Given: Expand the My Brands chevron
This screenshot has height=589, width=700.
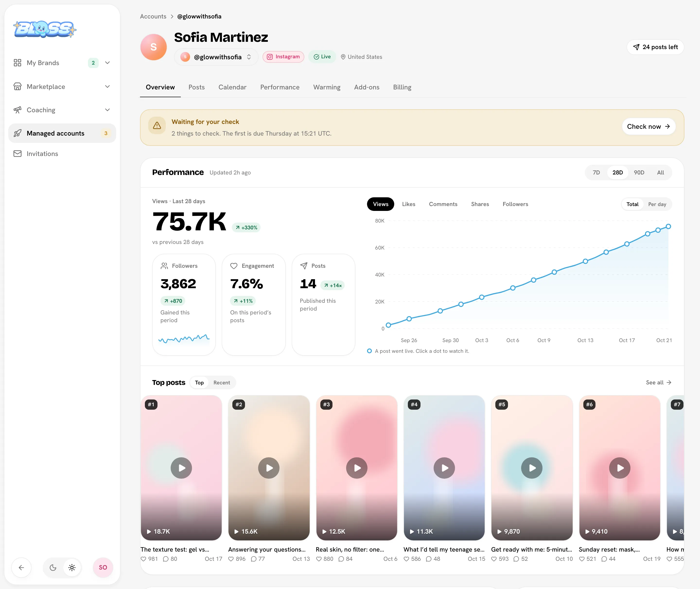Looking at the screenshot, I should pyautogui.click(x=107, y=63).
